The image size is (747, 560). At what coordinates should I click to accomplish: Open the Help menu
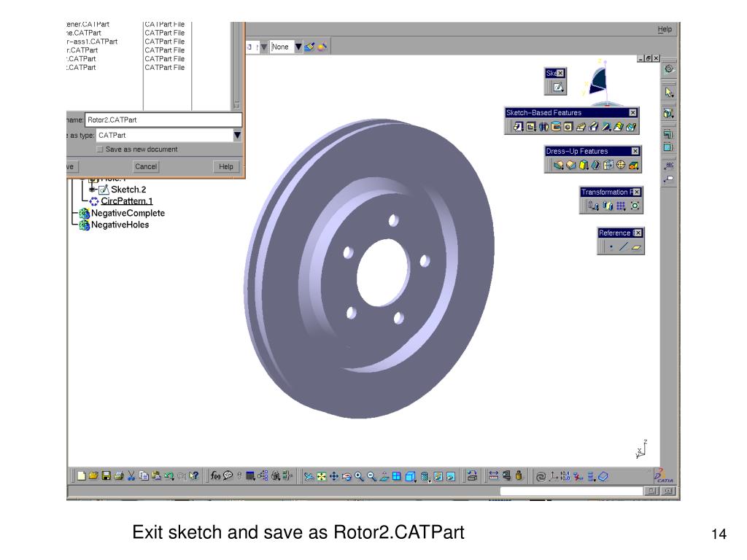pyautogui.click(x=665, y=29)
